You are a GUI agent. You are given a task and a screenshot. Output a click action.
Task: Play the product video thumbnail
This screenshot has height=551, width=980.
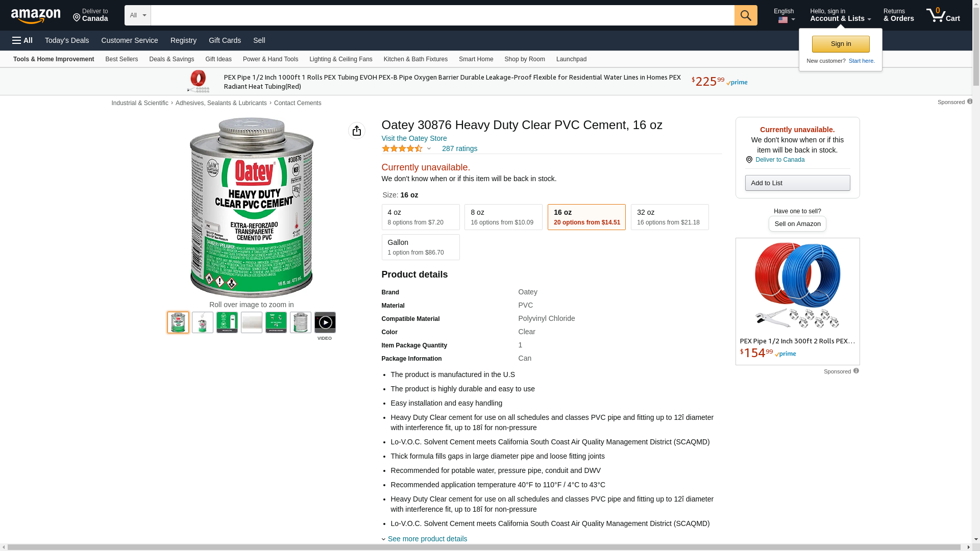coord(325,322)
